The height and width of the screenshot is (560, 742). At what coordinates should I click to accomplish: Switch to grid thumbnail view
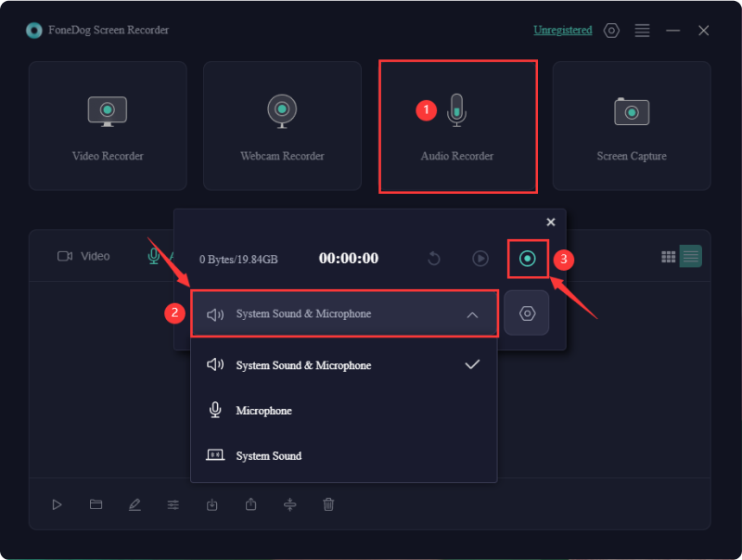coord(668,257)
